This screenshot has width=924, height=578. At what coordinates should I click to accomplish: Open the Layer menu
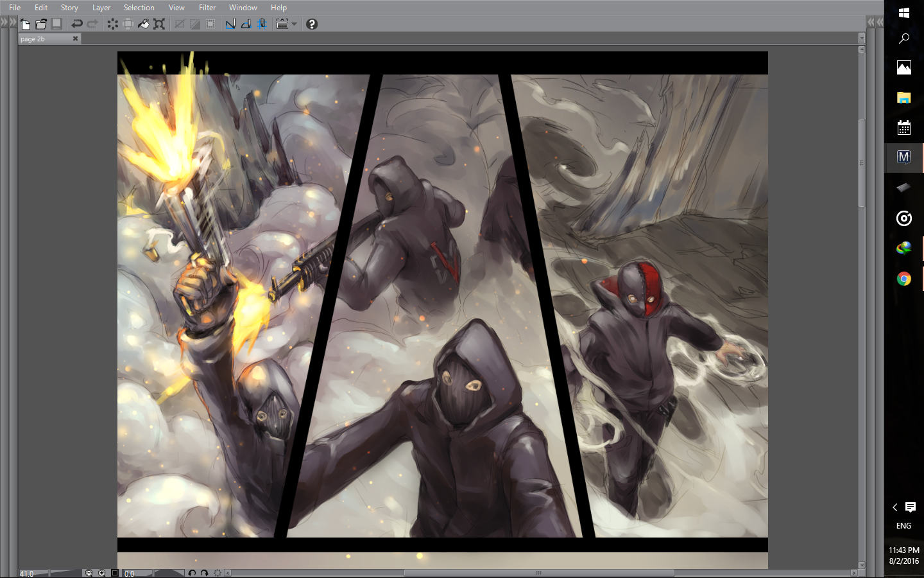pos(101,8)
